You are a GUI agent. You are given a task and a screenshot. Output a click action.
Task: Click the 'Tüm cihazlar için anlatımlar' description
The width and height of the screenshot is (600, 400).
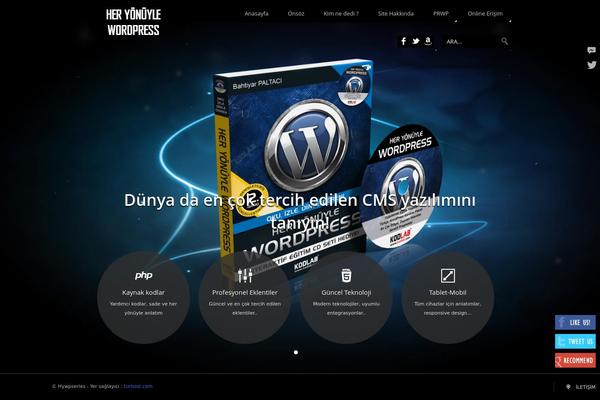[x=448, y=308]
